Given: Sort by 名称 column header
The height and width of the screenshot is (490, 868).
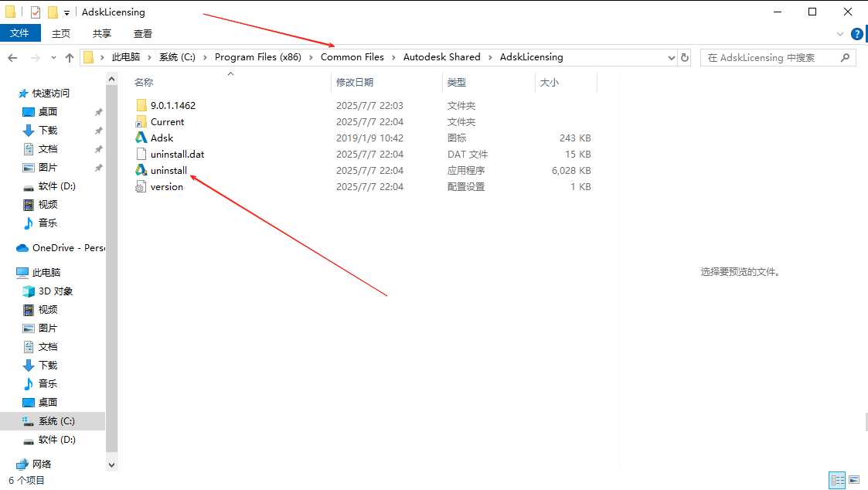Looking at the screenshot, I should pos(144,83).
